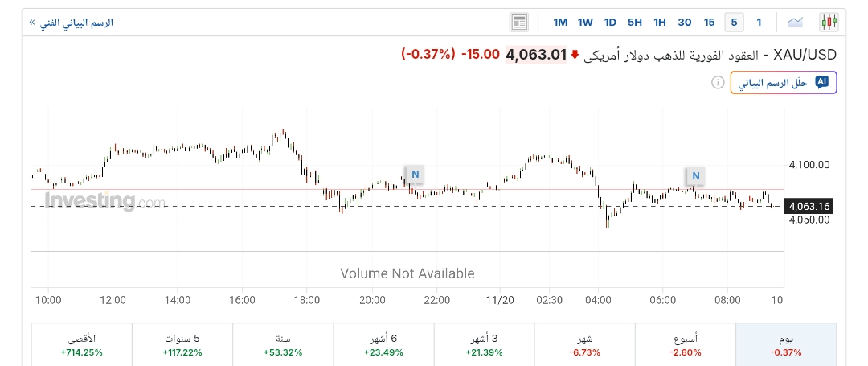The height and width of the screenshot is (366, 868).
Task: Open the technical chart link
Action: point(71,23)
